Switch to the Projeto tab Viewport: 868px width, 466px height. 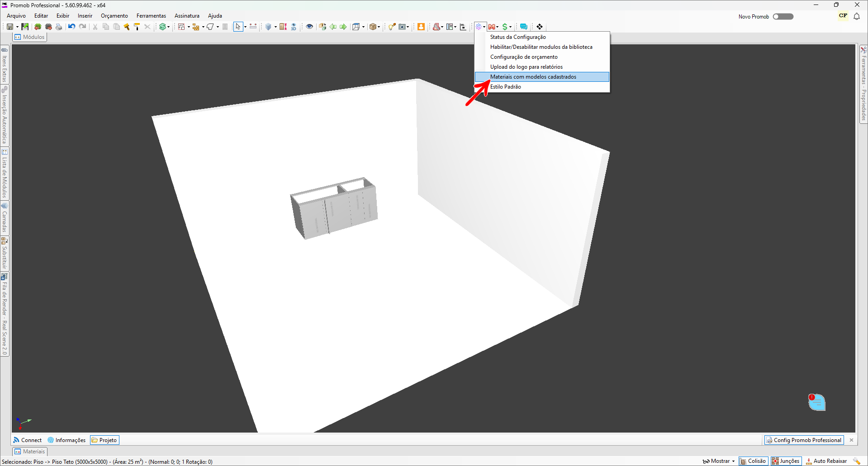click(104, 440)
